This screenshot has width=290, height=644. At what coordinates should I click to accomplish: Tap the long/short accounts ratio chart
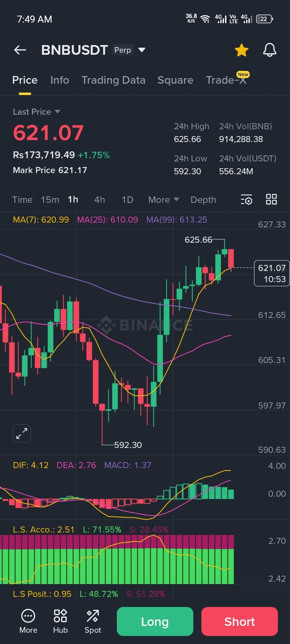click(x=117, y=559)
